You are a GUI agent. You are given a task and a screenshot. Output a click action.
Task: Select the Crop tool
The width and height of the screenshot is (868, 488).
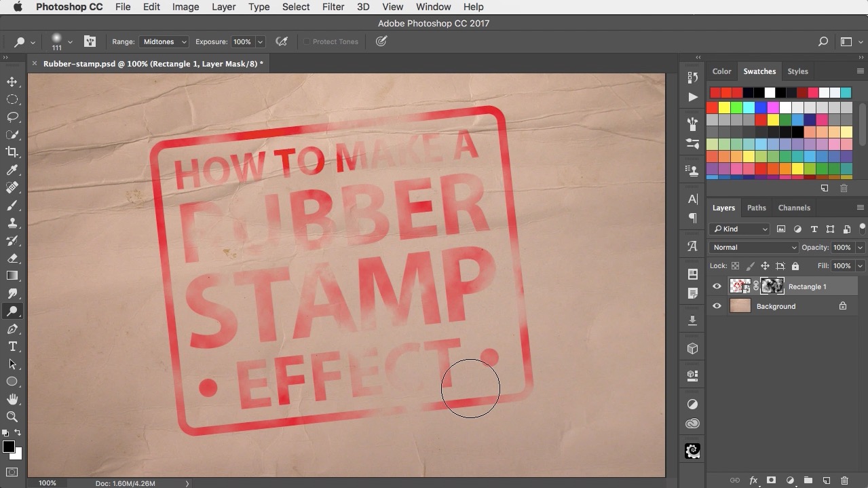pos(12,152)
